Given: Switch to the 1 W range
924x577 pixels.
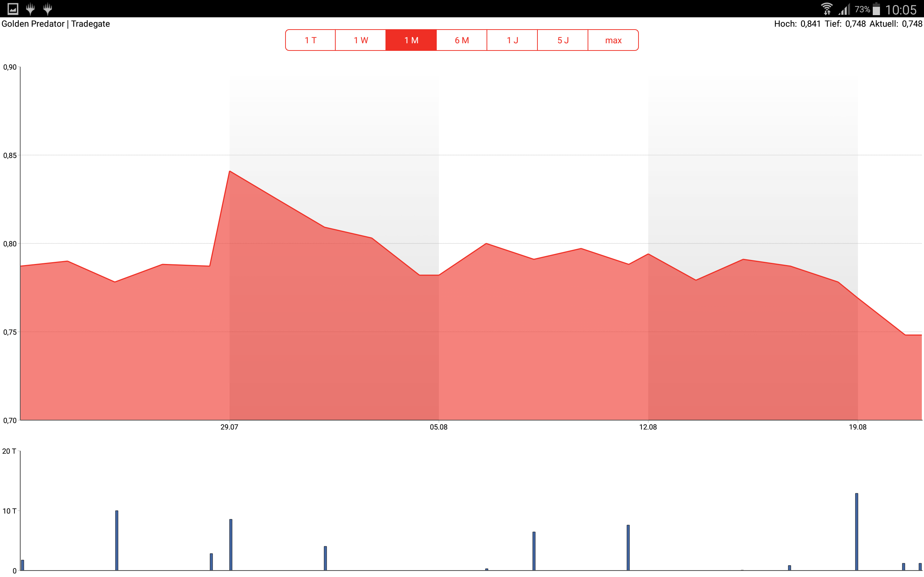Looking at the screenshot, I should click(x=361, y=40).
